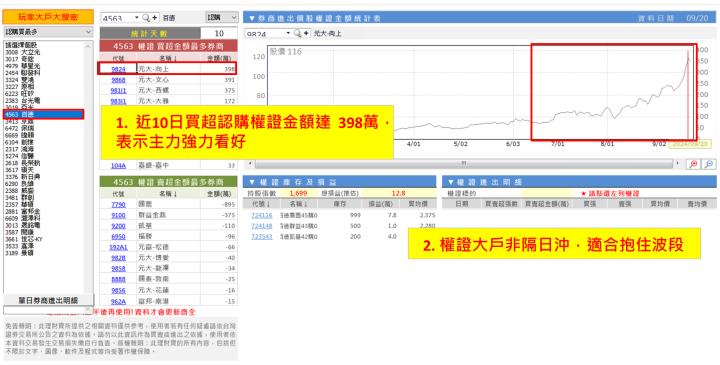Click the right arrow of chart scrollbar
720x365 pixels.
point(678,163)
